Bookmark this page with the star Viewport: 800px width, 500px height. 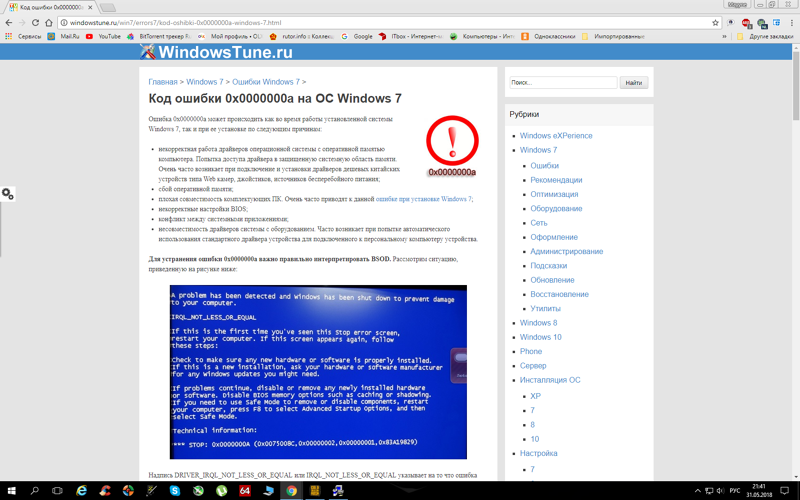[x=715, y=22]
